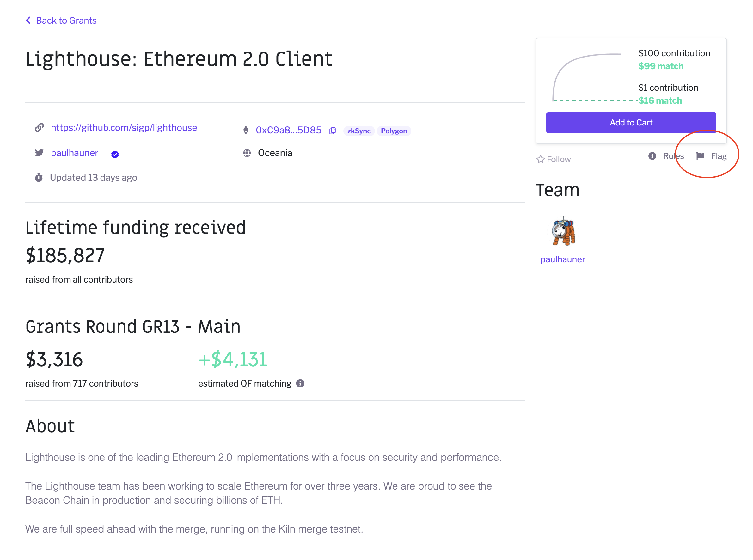Click the Flag icon

point(700,156)
